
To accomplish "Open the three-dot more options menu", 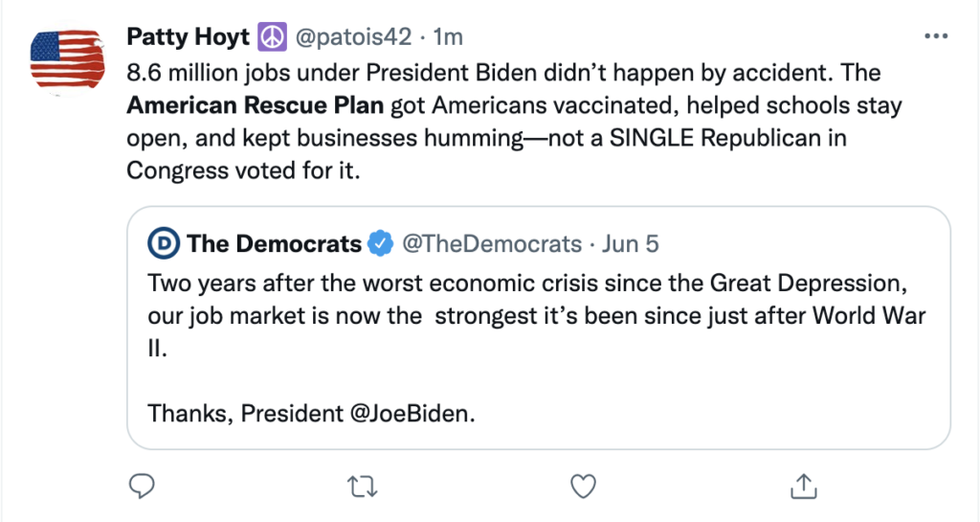I will (x=935, y=36).
